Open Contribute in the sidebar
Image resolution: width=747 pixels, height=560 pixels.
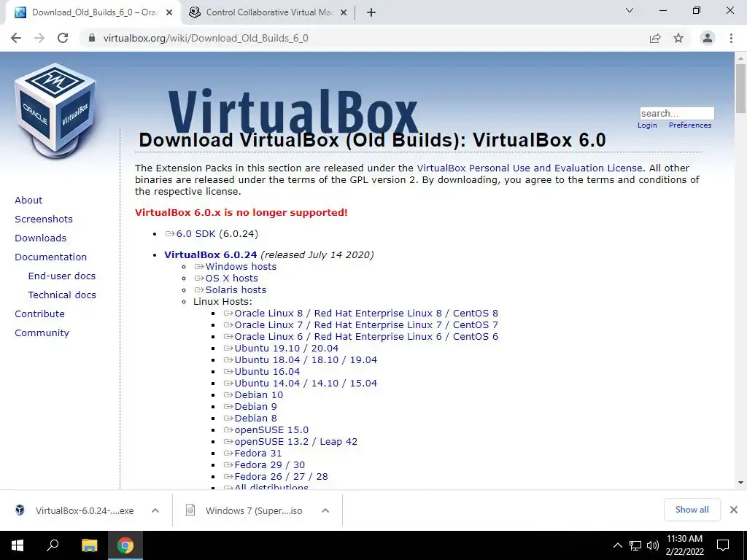[39, 314]
